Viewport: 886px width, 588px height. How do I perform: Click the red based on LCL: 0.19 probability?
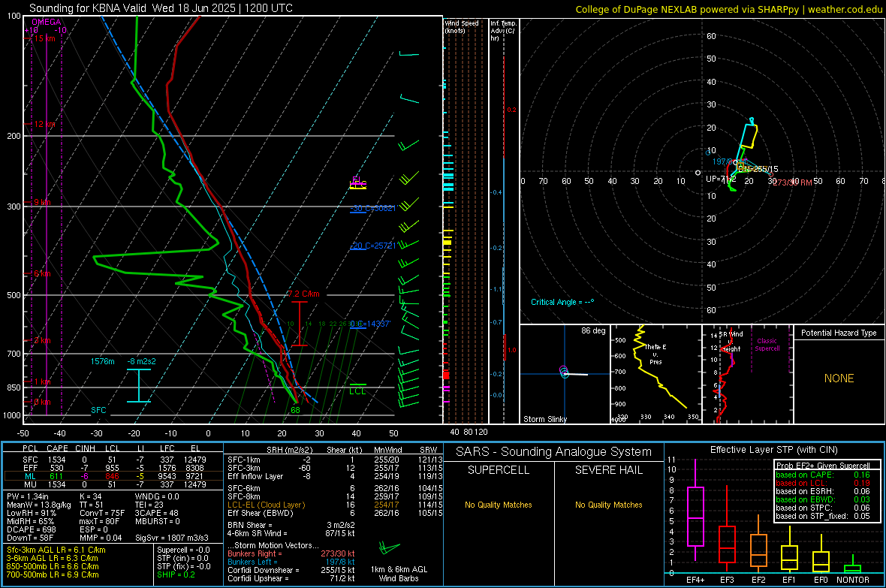click(x=823, y=483)
